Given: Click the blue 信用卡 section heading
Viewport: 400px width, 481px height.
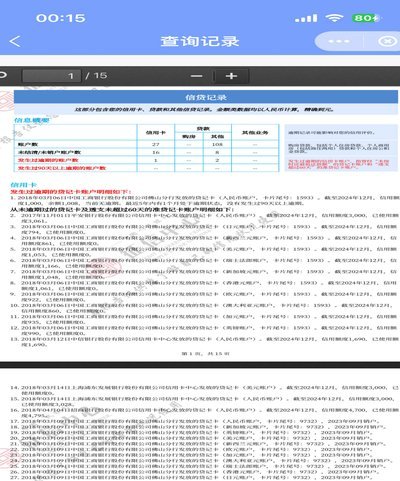Looking at the screenshot, I should (24, 185).
